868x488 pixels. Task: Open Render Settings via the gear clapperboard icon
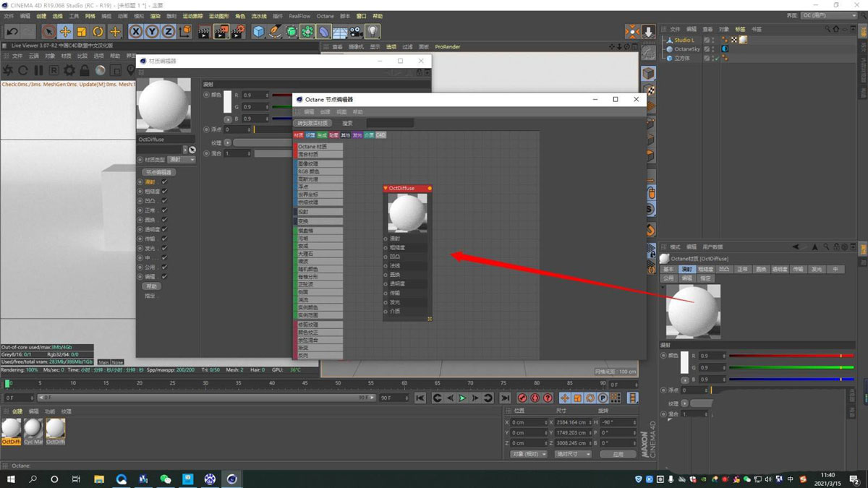point(238,32)
